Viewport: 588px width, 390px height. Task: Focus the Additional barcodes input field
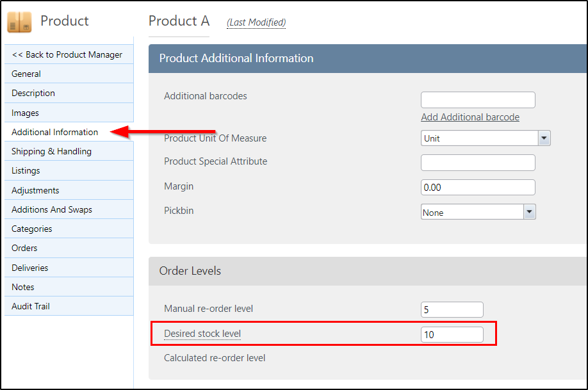pyautogui.click(x=478, y=100)
